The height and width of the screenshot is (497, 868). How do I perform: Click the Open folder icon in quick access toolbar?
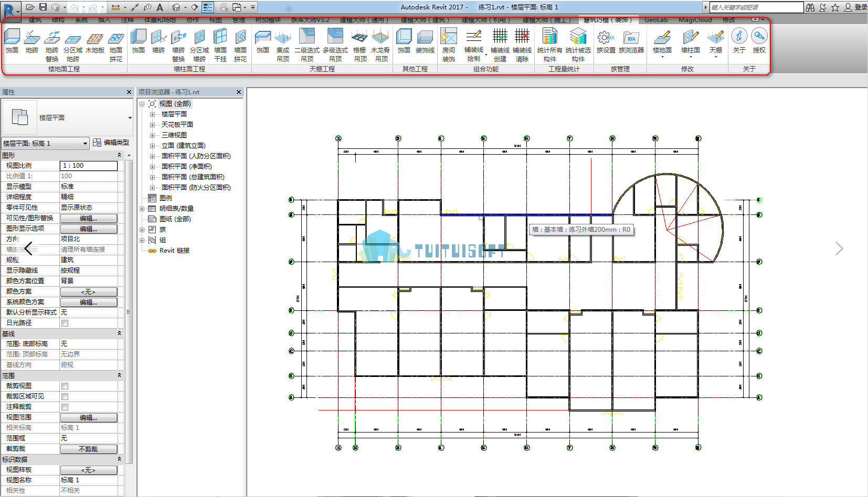coord(30,7)
